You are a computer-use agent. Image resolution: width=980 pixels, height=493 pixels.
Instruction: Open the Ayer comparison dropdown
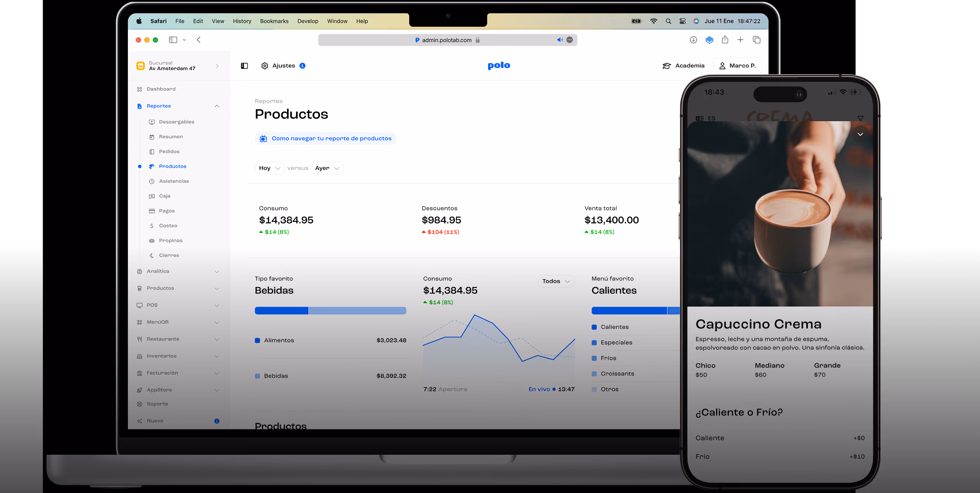[x=327, y=168]
